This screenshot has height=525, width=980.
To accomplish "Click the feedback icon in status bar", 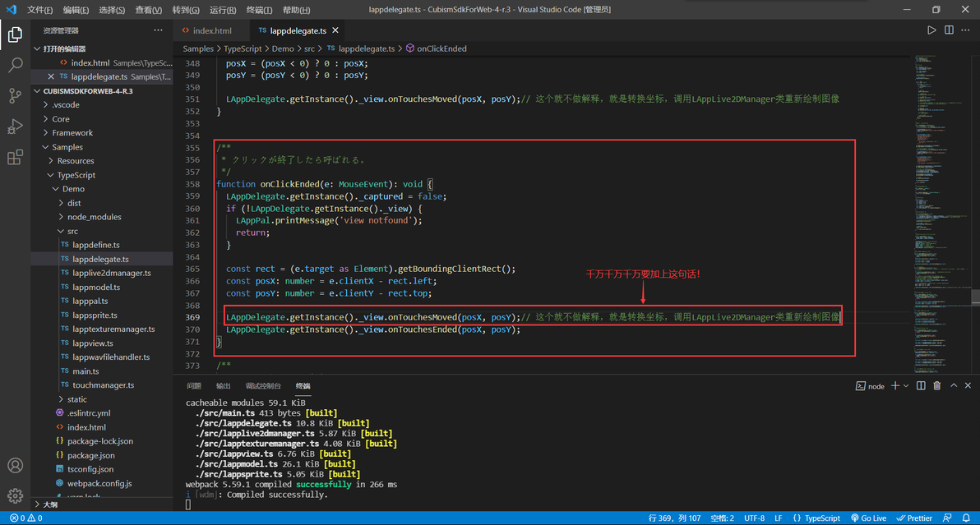I will coord(947,518).
